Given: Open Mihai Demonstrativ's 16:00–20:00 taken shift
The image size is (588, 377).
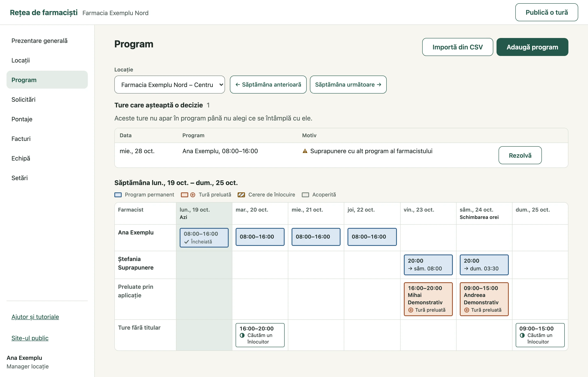Looking at the screenshot, I should click(x=428, y=299).
